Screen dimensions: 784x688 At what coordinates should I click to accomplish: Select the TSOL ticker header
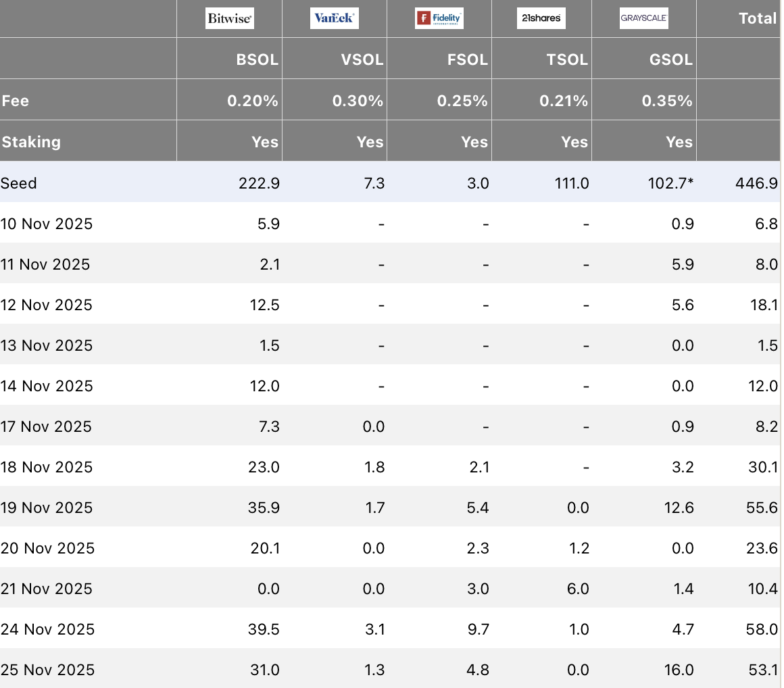pyautogui.click(x=567, y=59)
